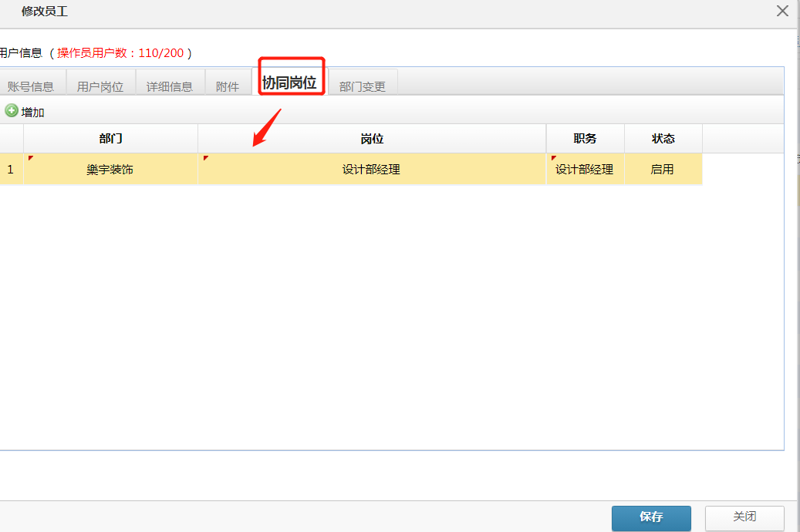Open the 岗位 cell showing 设计部经理
This screenshot has height=532, width=800.
372,169
